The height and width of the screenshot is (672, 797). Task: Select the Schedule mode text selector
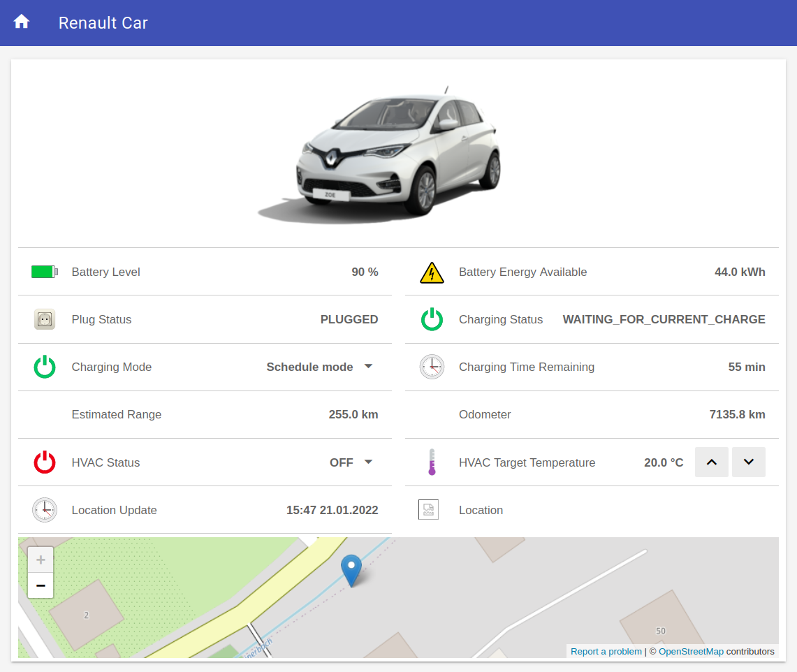309,367
